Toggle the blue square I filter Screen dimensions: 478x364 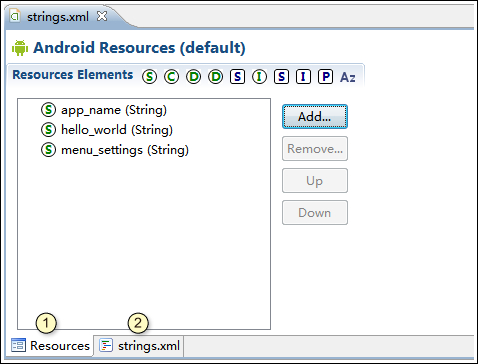(x=303, y=77)
